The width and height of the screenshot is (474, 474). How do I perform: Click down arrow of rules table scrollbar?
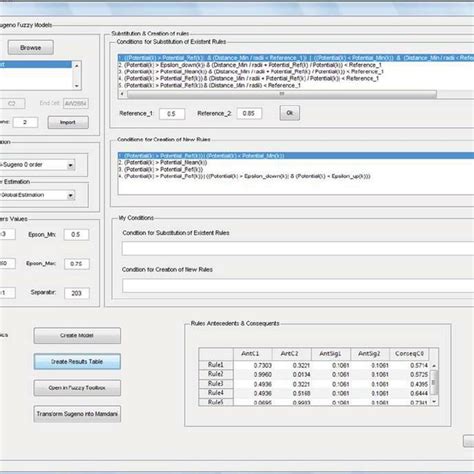(x=434, y=402)
